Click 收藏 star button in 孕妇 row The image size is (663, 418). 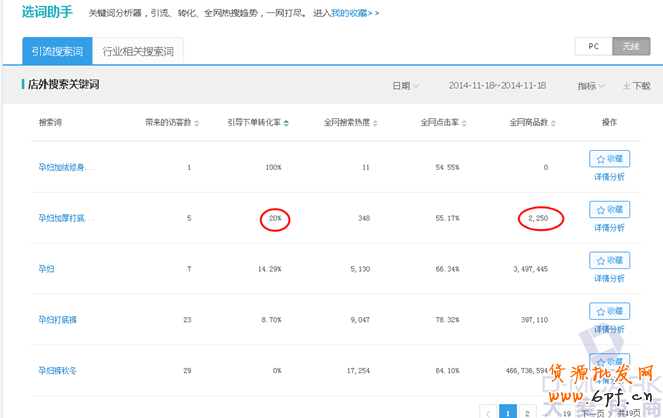tap(610, 260)
